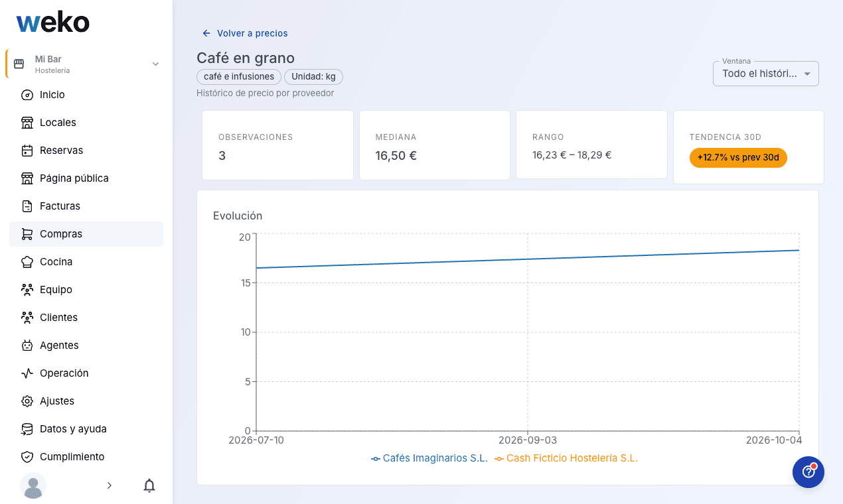
Task: Click the Cumplimiento shield icon
Action: click(27, 457)
